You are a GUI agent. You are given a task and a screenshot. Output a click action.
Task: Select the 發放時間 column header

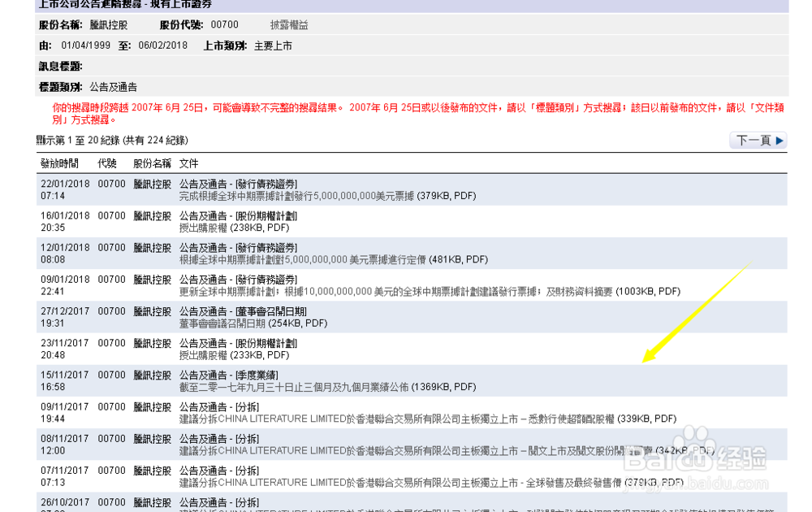59,163
